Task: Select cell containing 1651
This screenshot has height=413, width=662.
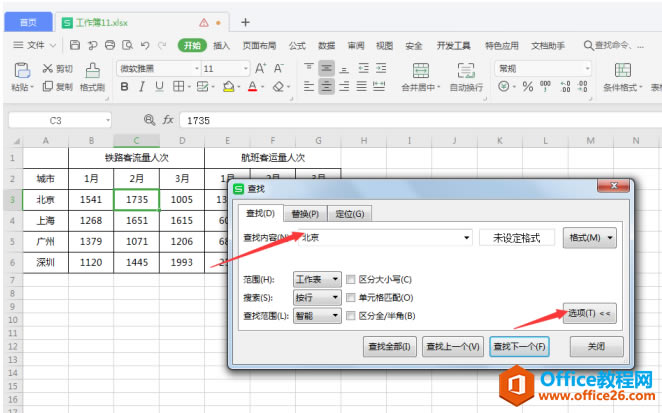Action: tap(137, 220)
